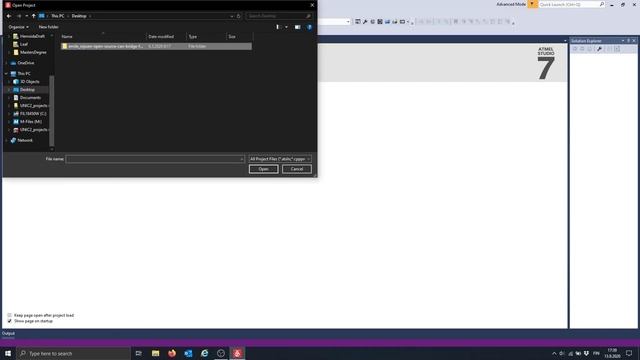Viewport: 640px width, 360px height.
Task: Expand the OneDrive tree node
Action: [6, 63]
